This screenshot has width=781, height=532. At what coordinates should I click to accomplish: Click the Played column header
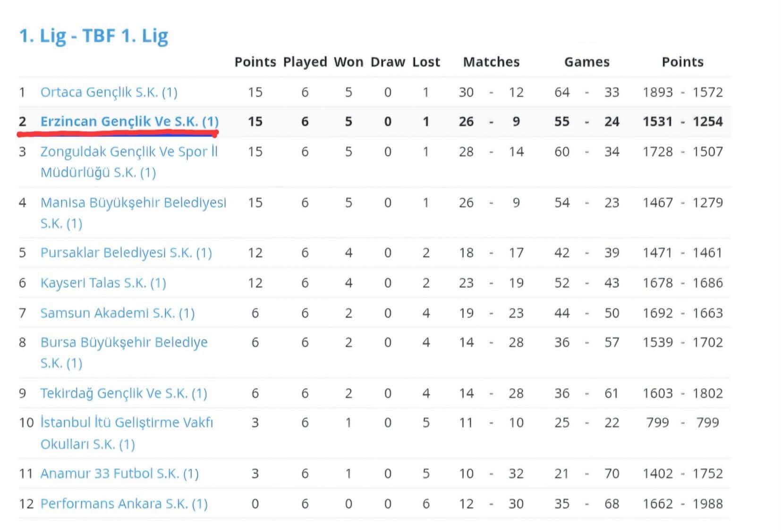tap(305, 62)
